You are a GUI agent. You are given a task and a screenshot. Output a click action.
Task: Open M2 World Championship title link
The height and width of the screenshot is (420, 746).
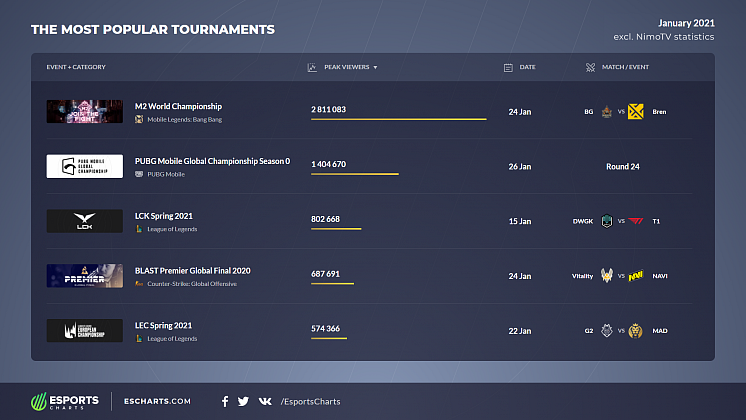coord(178,107)
